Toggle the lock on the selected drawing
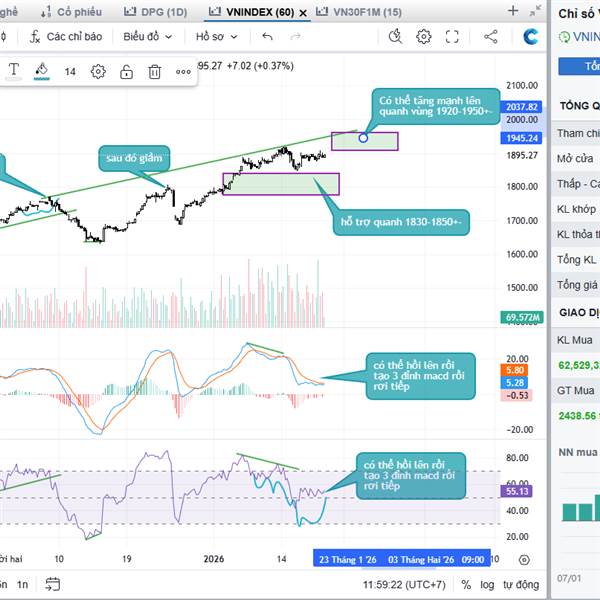 (127, 72)
